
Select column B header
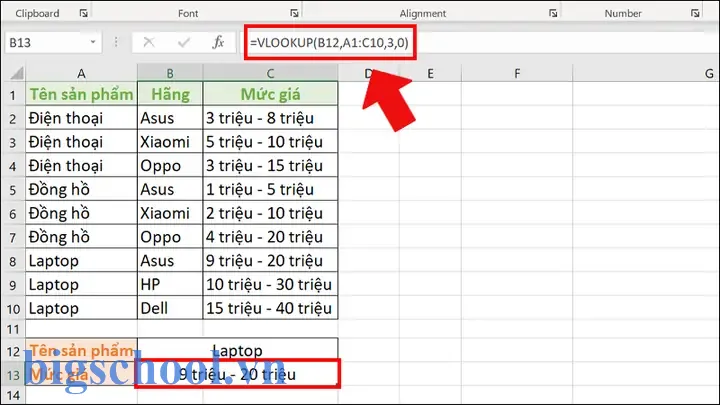(x=170, y=73)
